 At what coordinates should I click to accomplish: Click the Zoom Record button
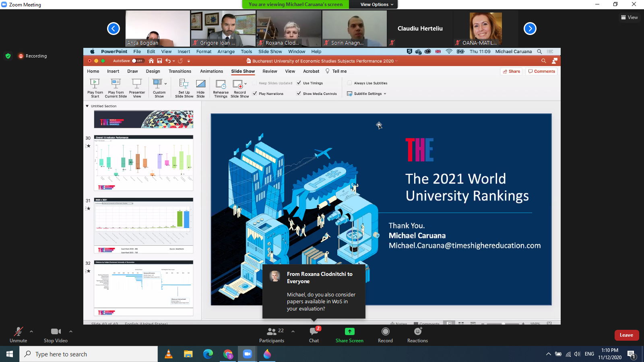(x=385, y=335)
